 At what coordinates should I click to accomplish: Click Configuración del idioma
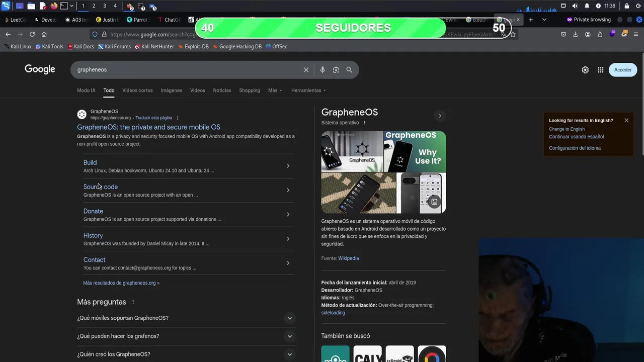575,148
